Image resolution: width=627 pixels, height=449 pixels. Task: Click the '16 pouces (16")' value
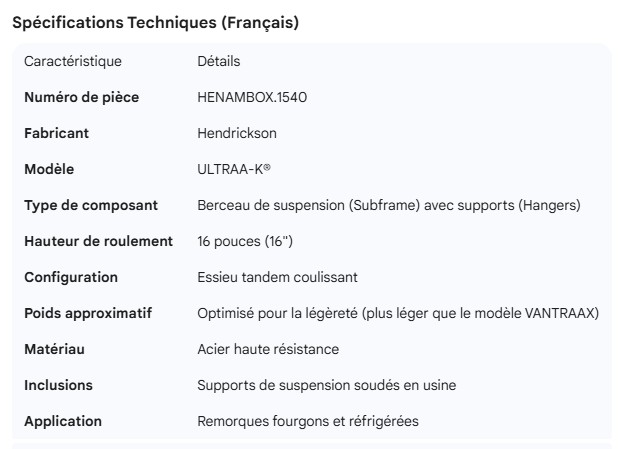(x=245, y=241)
